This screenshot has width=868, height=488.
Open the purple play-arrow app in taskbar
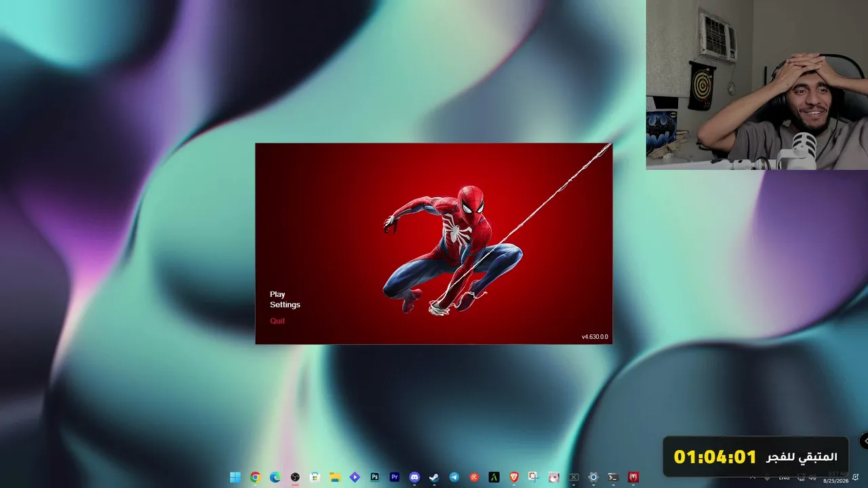tap(355, 477)
